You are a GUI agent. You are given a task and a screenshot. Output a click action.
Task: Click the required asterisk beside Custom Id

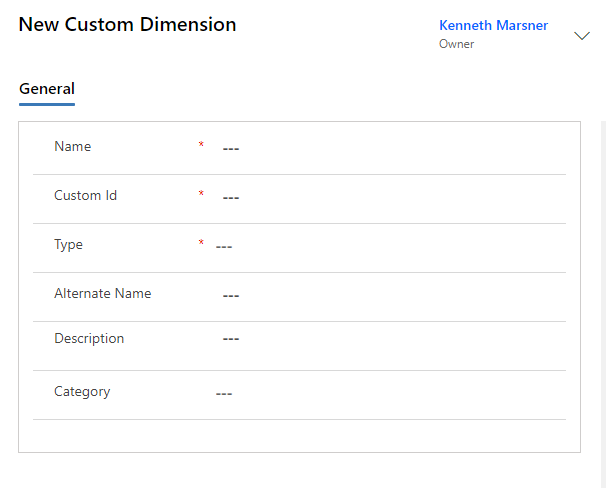coord(201,195)
